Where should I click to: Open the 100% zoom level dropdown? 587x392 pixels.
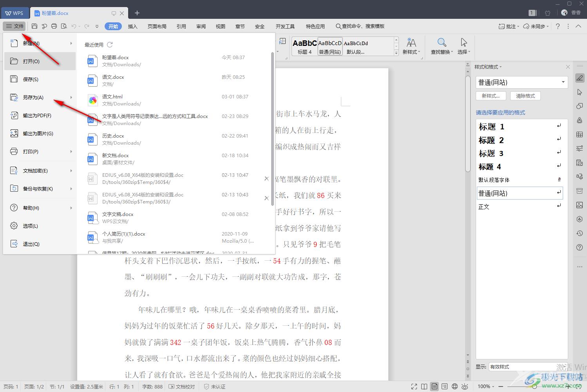coord(486,387)
